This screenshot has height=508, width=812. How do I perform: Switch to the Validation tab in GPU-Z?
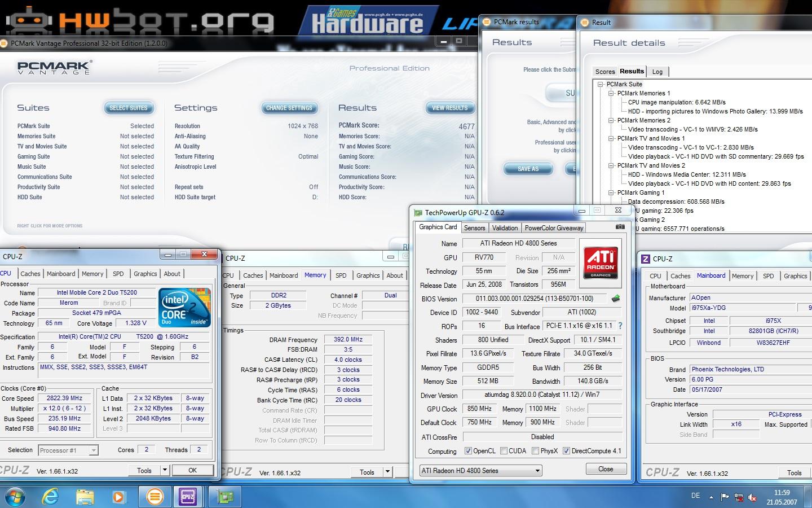pos(505,228)
